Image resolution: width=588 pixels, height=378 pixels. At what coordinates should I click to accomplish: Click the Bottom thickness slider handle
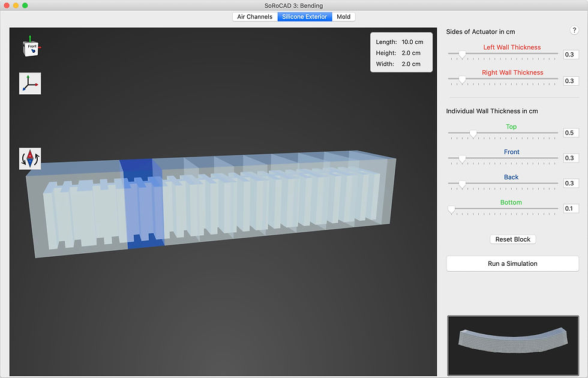pyautogui.click(x=451, y=209)
